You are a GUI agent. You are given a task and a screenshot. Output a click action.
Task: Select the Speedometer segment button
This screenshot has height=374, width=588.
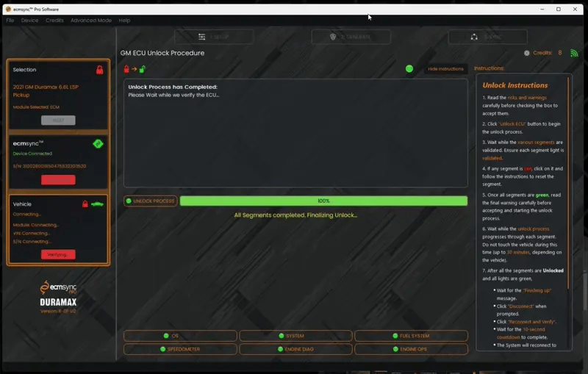tap(180, 349)
